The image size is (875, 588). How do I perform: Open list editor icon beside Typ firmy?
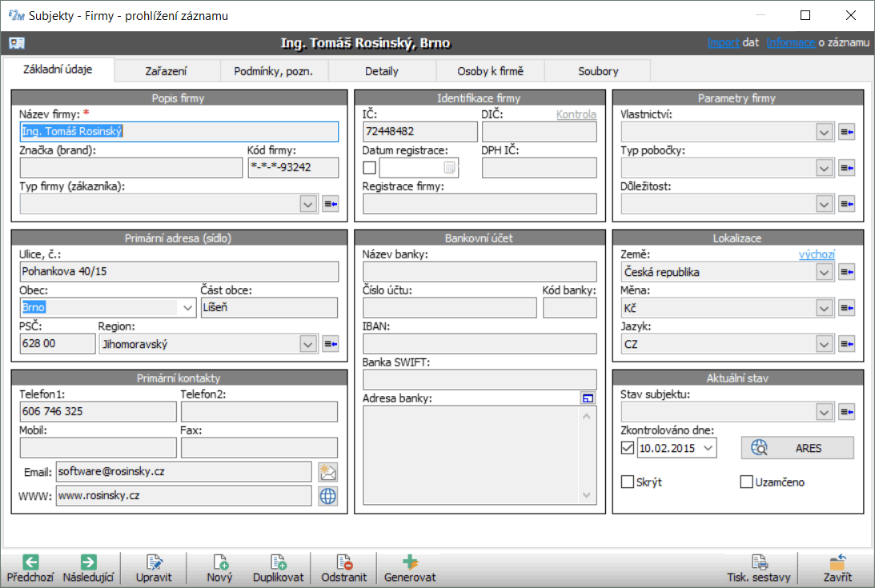tap(331, 204)
